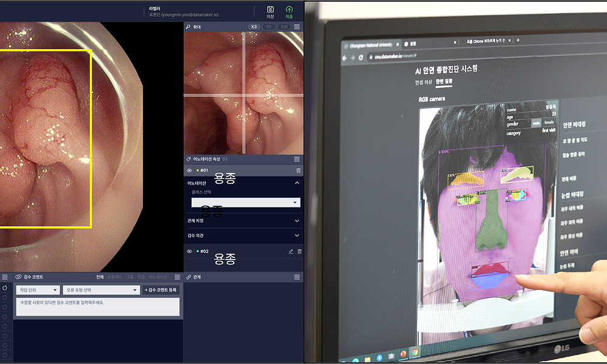Set preview magnification to X10

pos(285,27)
